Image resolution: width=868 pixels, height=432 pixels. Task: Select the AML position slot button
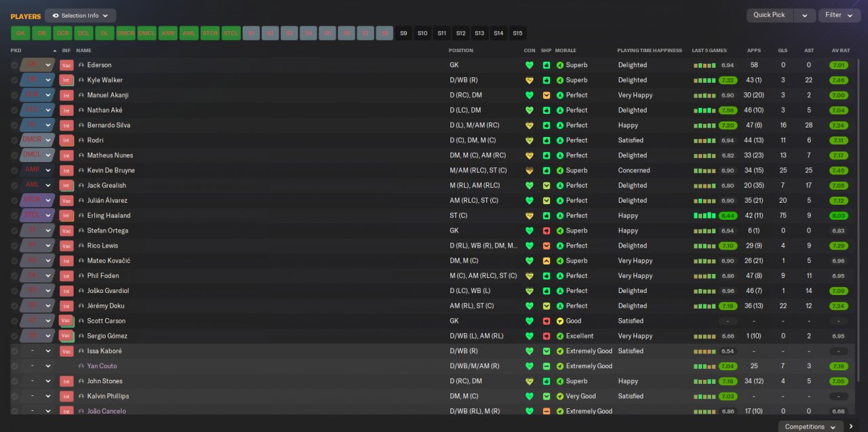189,33
